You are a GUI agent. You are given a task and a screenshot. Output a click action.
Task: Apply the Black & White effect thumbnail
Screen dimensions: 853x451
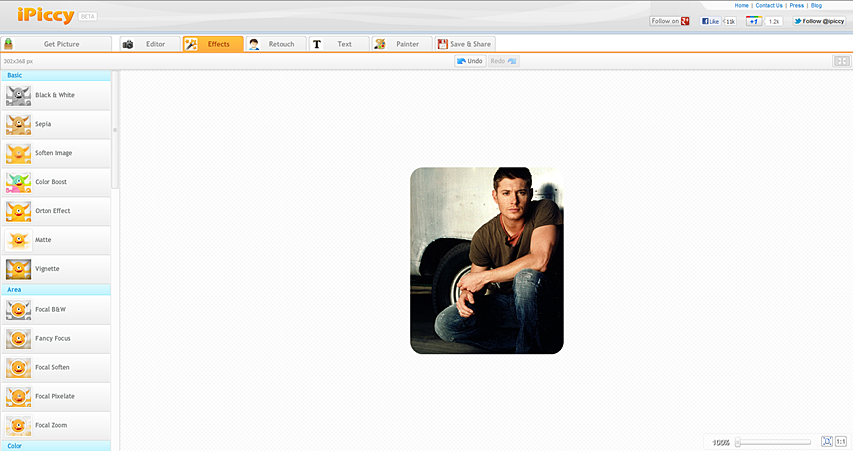18,95
